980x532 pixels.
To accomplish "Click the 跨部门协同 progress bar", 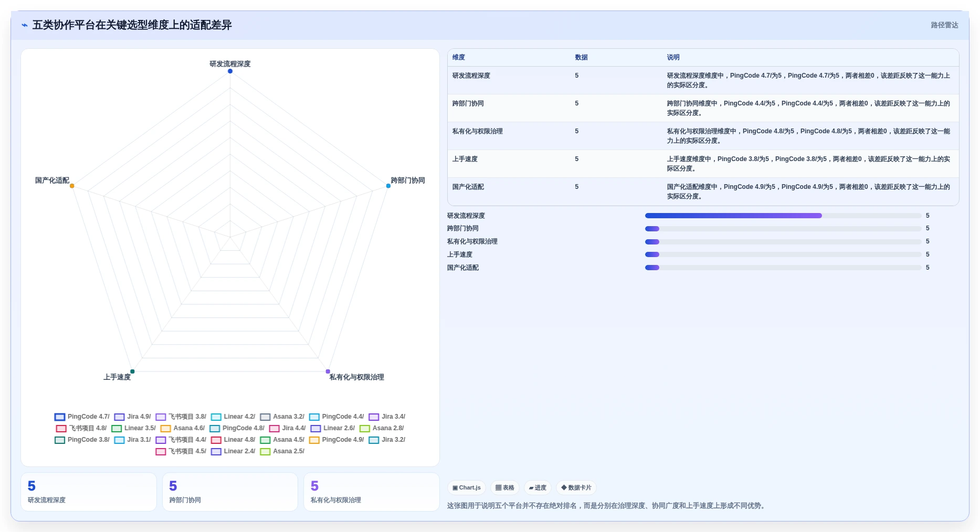I will 783,229.
